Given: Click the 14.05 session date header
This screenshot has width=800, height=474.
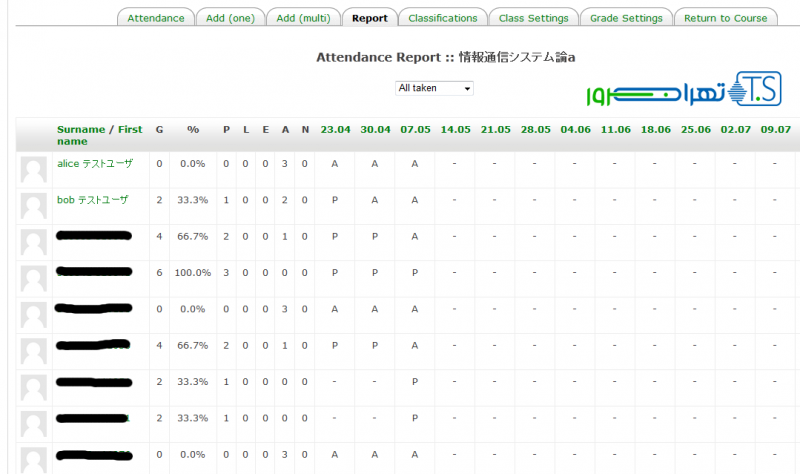Looking at the screenshot, I should pos(455,130).
